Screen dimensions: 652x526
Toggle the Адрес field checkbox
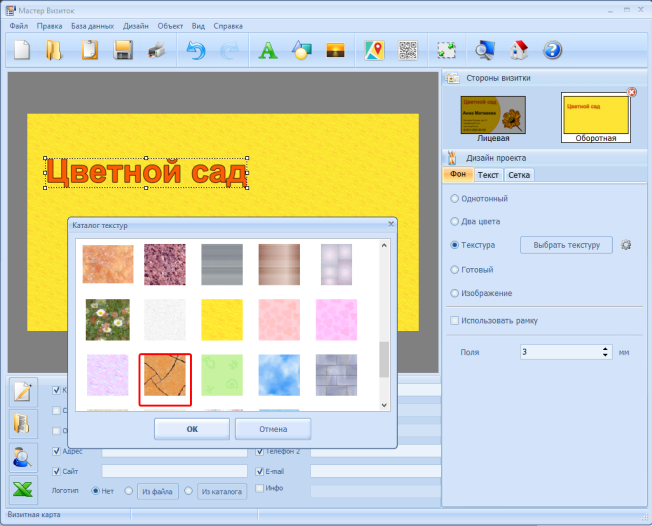point(57,451)
